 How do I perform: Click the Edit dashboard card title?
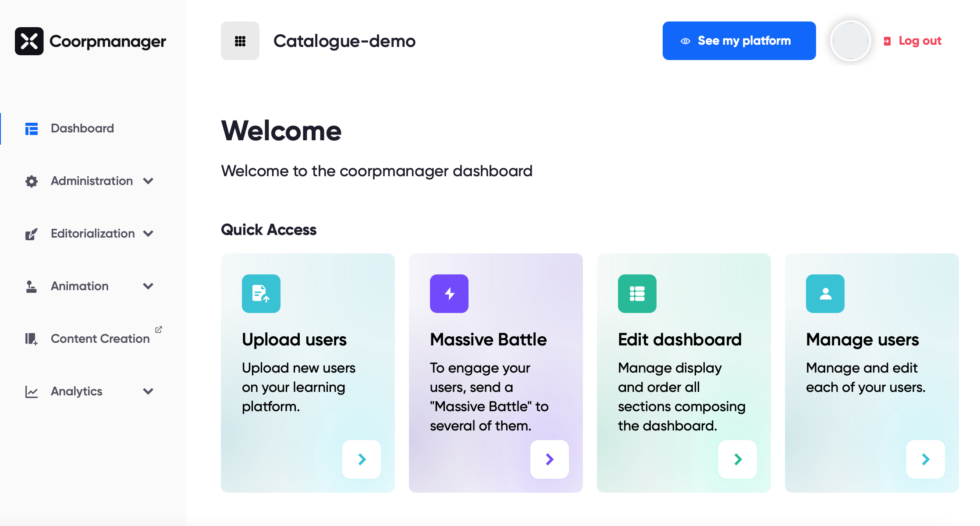coord(680,340)
